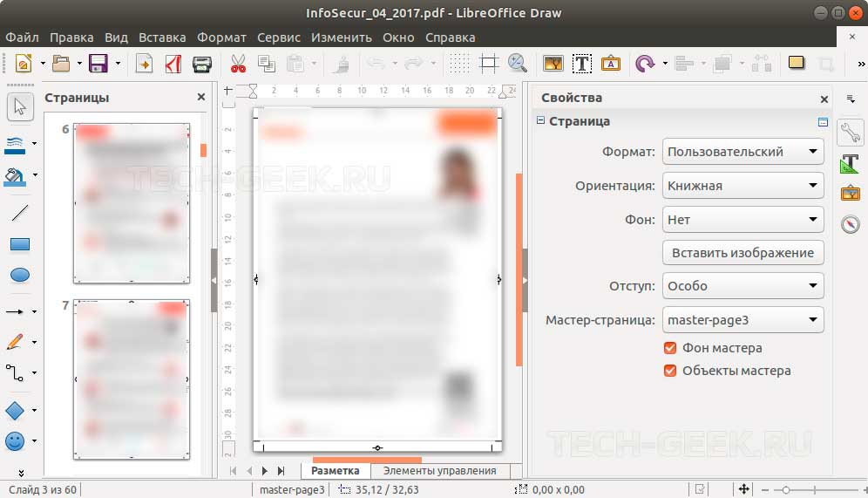This screenshot has height=498, width=868.
Task: Activate the Zoom & Pan tool
Action: (x=517, y=64)
